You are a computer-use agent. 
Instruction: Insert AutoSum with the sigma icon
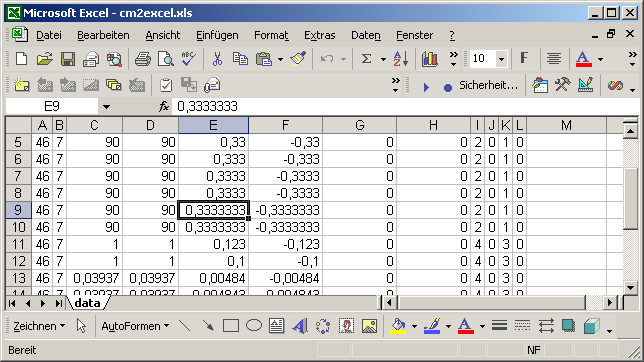pos(366,59)
